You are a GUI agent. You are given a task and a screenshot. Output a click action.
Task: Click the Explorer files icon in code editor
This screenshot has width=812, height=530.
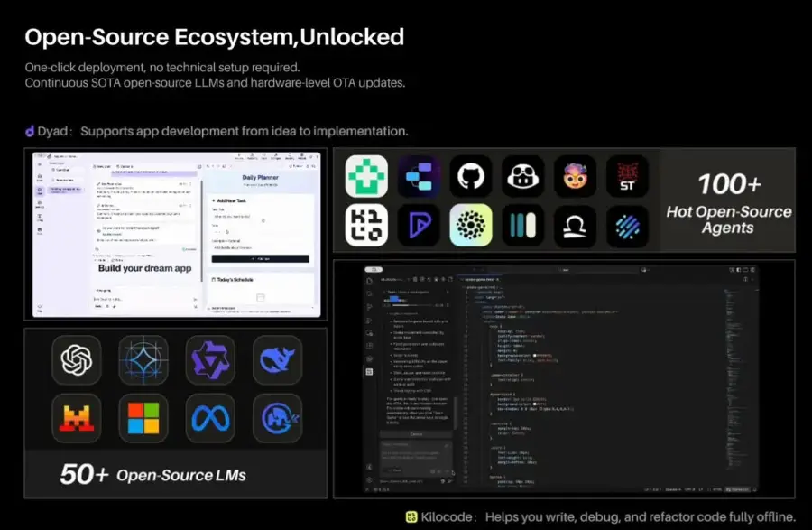point(369,282)
